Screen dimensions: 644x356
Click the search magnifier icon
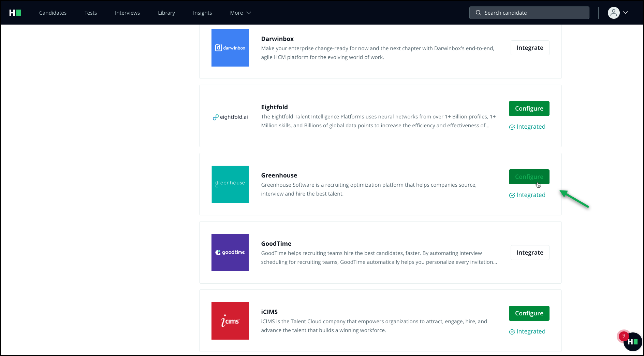[478, 13]
